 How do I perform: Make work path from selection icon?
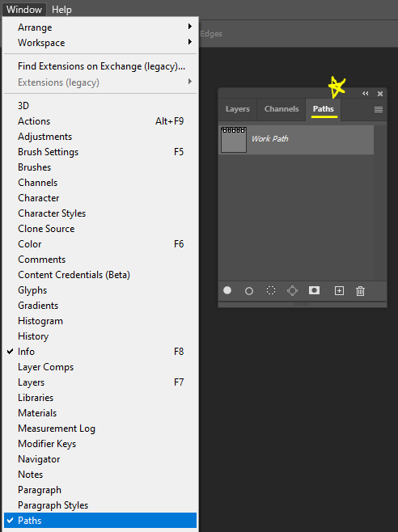(292, 291)
